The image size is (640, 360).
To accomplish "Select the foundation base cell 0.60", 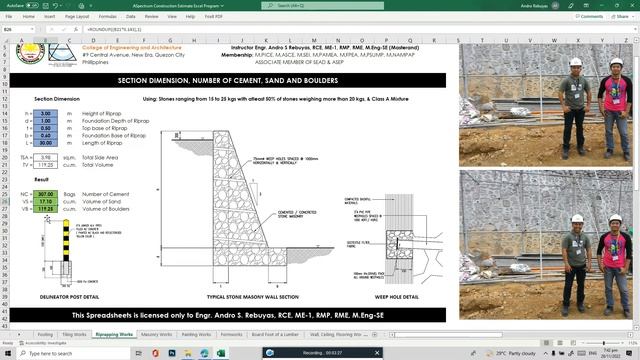I will (x=45, y=136).
